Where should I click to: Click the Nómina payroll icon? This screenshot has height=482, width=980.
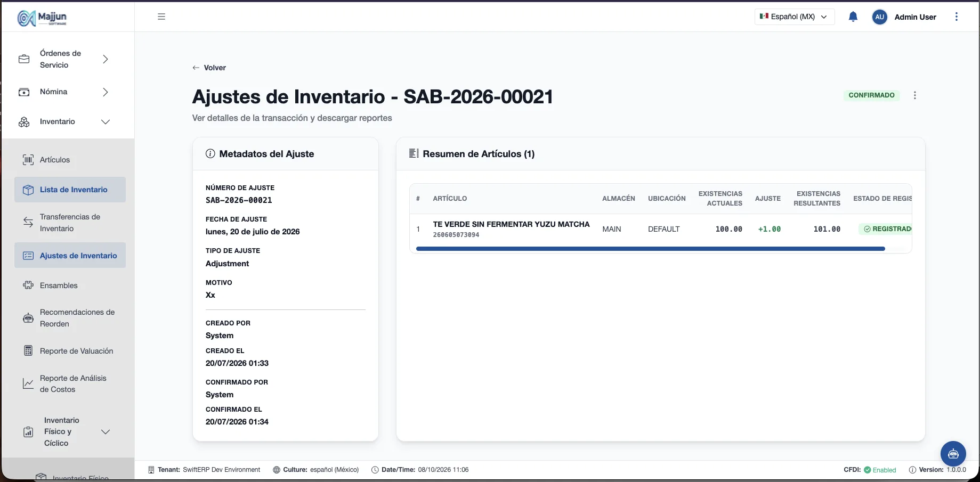[x=24, y=92]
